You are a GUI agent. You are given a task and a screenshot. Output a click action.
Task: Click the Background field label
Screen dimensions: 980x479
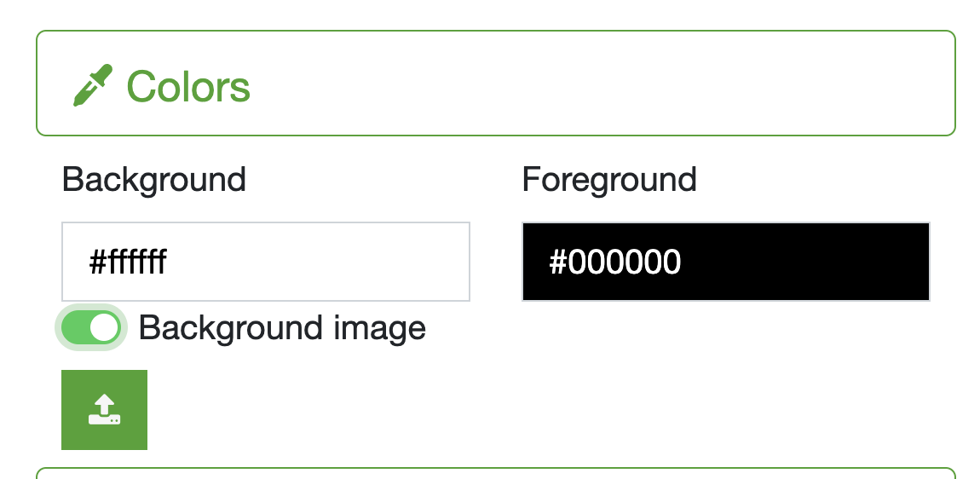(154, 180)
